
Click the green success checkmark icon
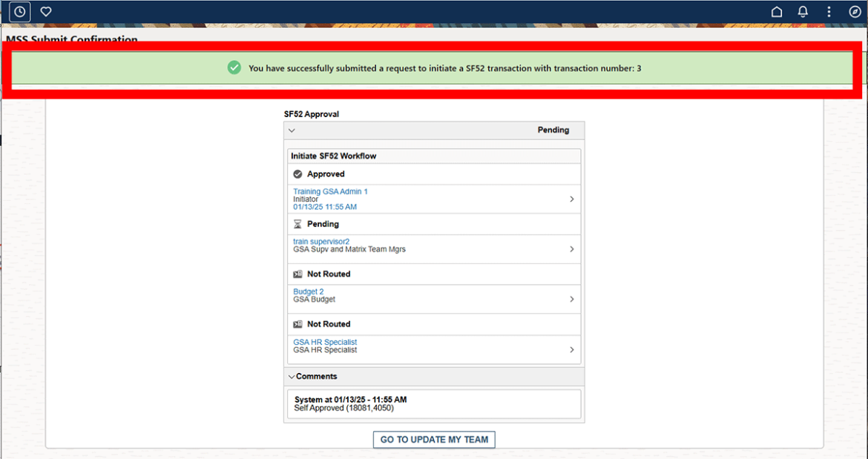(x=234, y=67)
